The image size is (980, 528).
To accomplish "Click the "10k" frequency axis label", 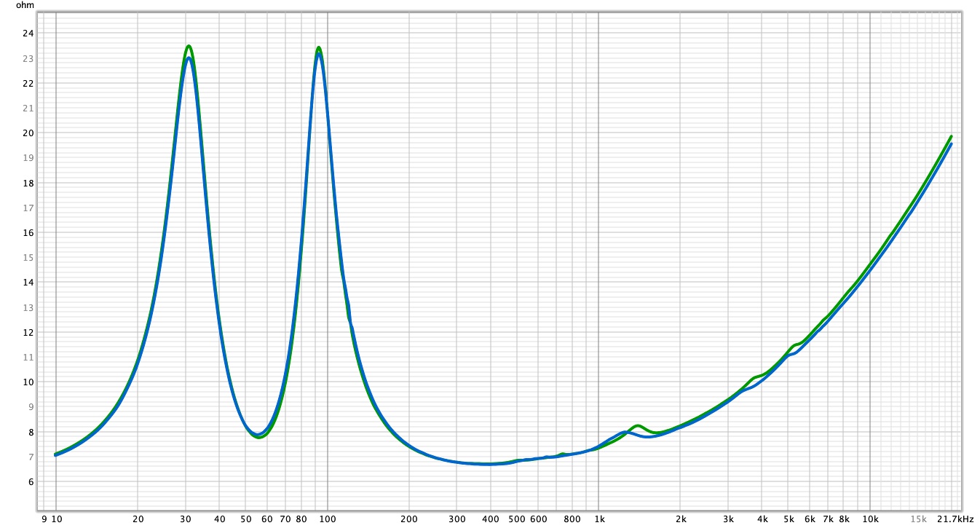I will coord(870,519).
